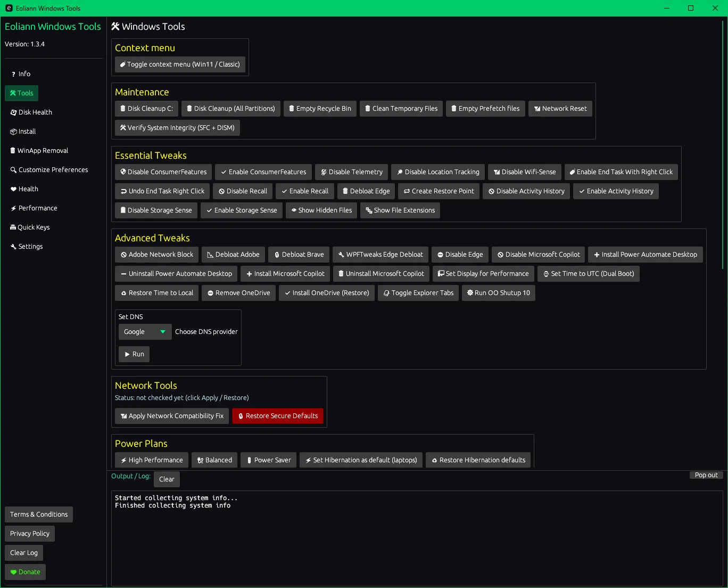Toggle Explorer Tabs button
Viewport: 728px width, 588px height.
tap(418, 293)
